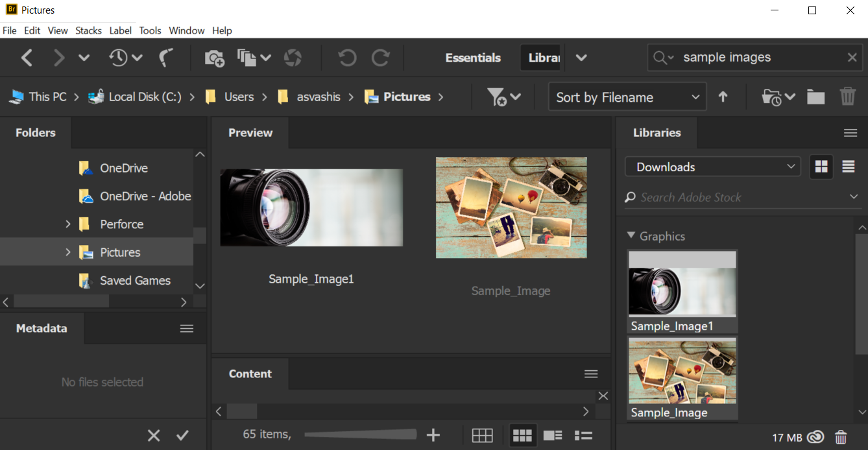Viewport: 868px width, 450px height.
Task: Click the Sample_Image1 preview thumbnail
Action: click(311, 207)
